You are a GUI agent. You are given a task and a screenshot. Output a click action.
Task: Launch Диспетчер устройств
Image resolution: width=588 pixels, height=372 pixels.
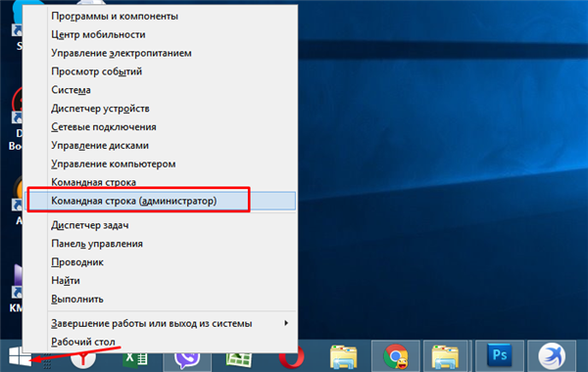(161, 109)
